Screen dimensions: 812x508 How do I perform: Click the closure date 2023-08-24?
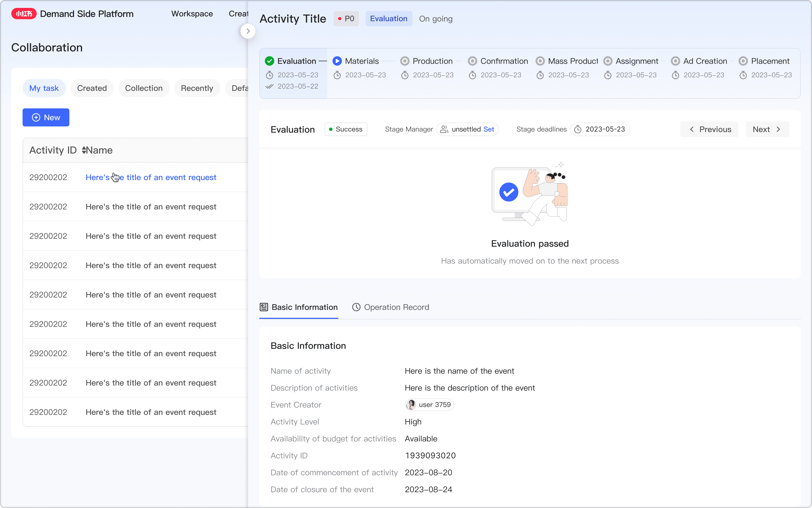tap(428, 490)
